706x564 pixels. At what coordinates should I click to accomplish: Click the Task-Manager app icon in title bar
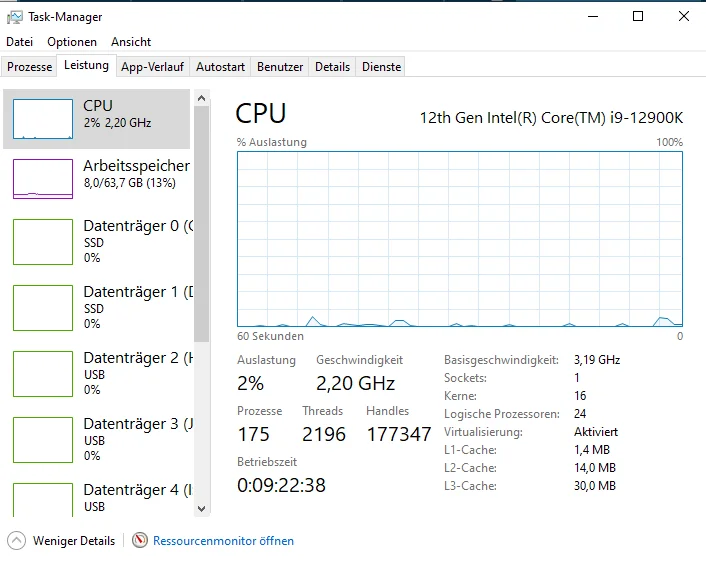15,17
